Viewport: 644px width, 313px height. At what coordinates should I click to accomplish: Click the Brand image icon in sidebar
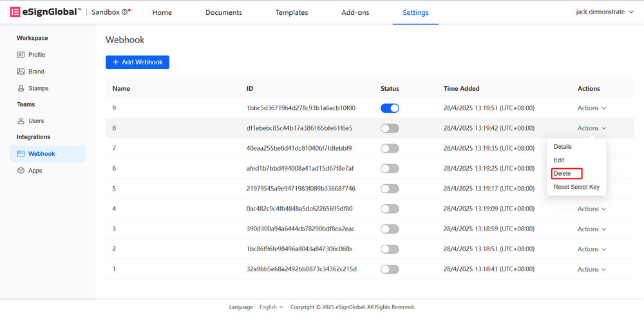click(21, 71)
